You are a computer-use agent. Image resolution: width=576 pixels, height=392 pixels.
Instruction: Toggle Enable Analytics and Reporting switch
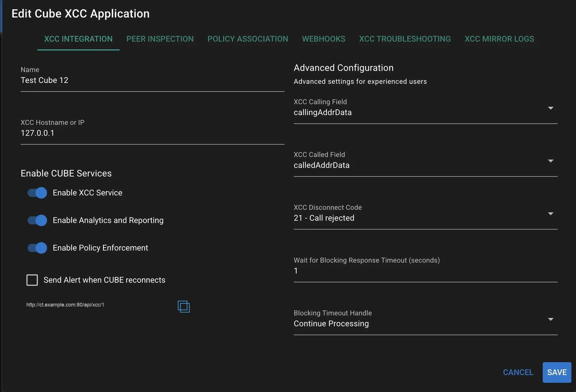pyautogui.click(x=37, y=220)
